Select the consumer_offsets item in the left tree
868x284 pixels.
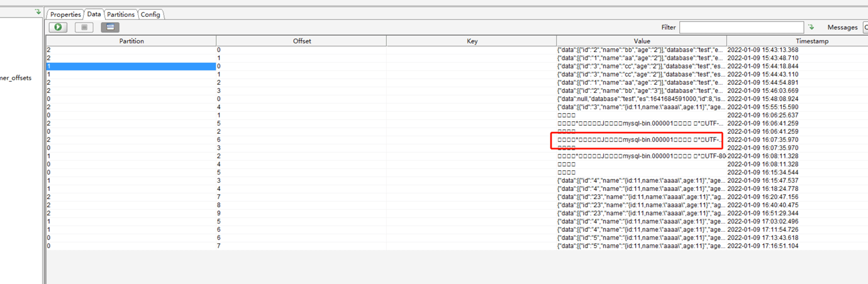pyautogui.click(x=16, y=79)
